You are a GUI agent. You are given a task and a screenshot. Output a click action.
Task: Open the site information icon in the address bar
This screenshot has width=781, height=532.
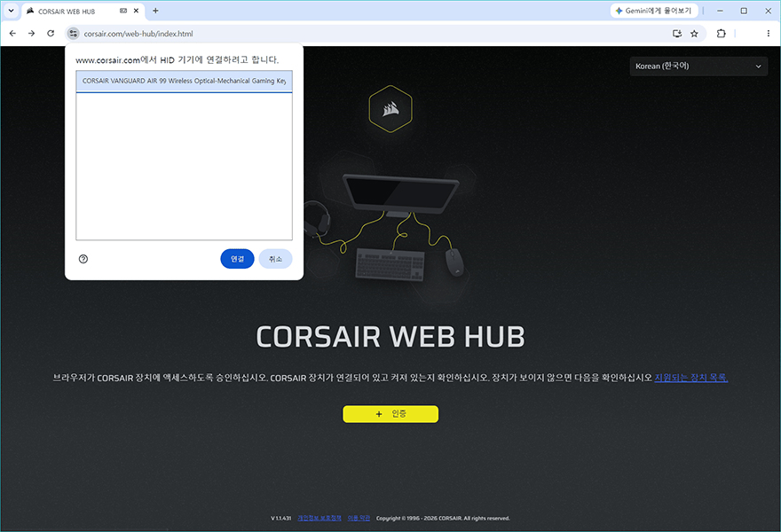click(73, 34)
